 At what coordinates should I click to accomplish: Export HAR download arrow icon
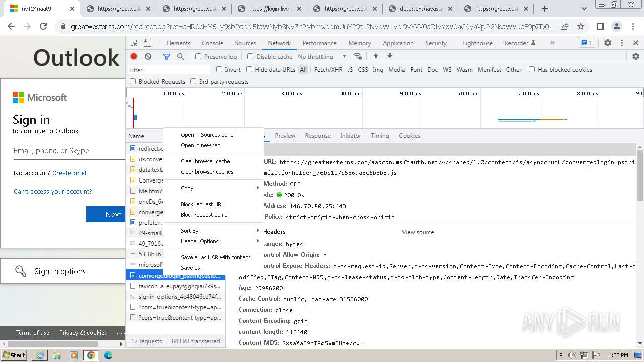[389, 57]
